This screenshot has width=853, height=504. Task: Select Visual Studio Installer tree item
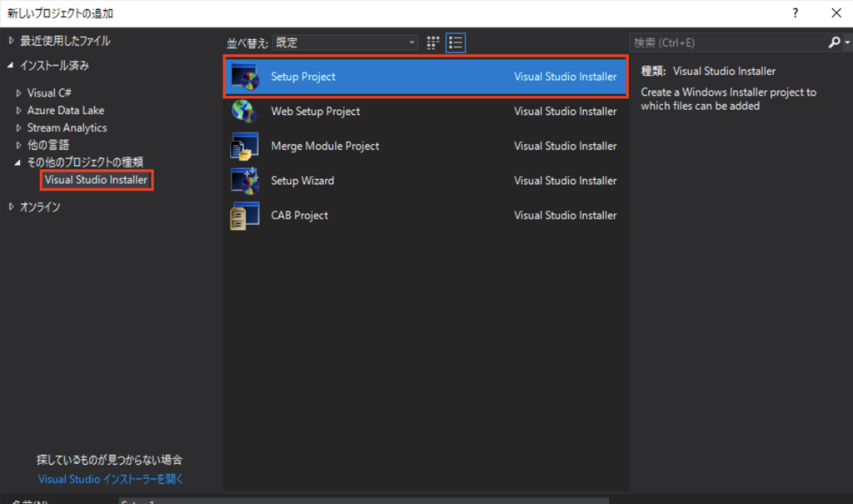point(97,180)
